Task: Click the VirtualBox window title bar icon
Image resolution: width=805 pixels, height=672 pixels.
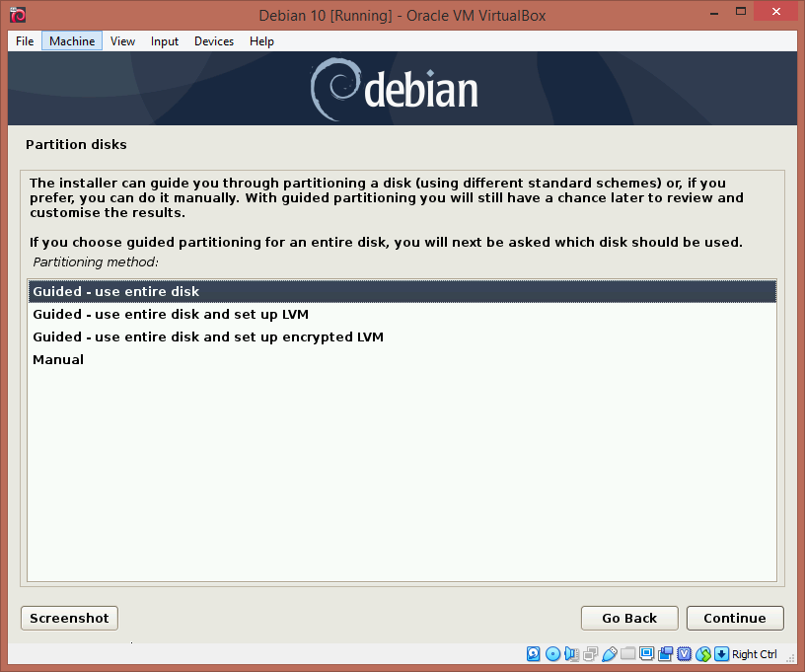Action: pyautogui.click(x=18, y=15)
